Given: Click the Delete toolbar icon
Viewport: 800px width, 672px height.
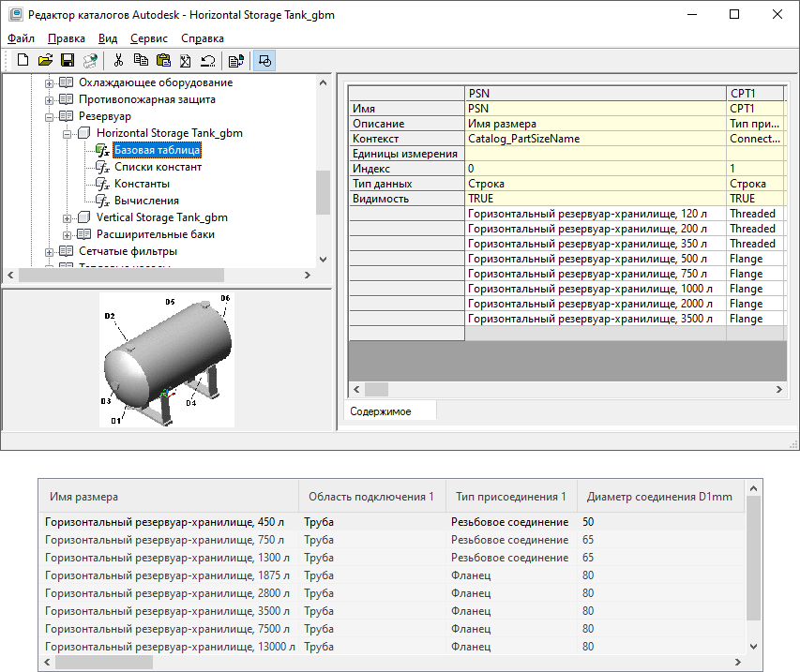Looking at the screenshot, I should [x=185, y=61].
